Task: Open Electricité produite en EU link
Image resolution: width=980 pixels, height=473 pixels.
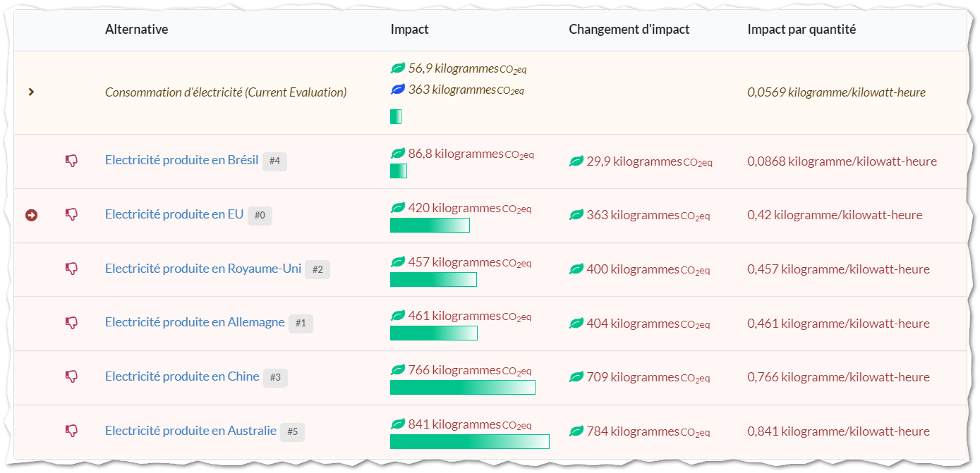Action: [x=174, y=214]
